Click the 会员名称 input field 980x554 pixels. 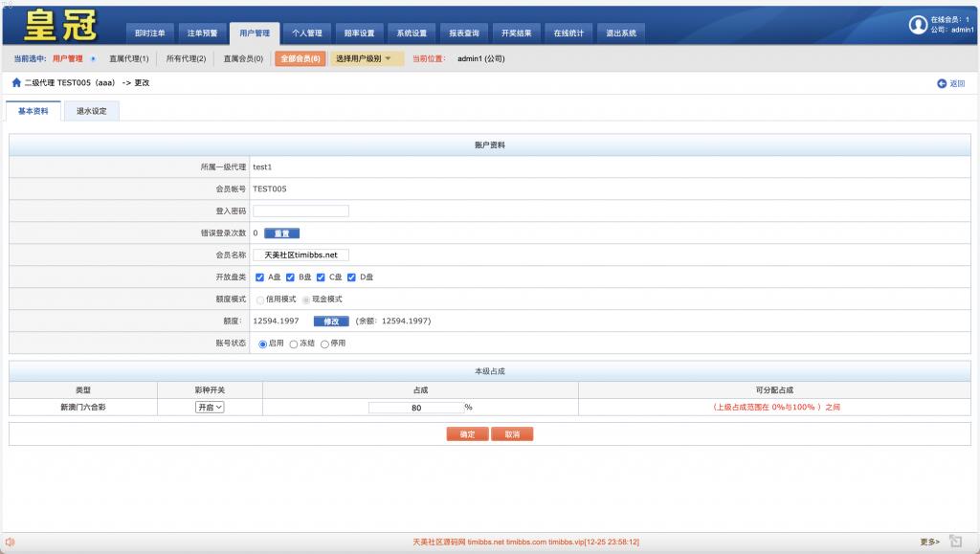coord(301,255)
